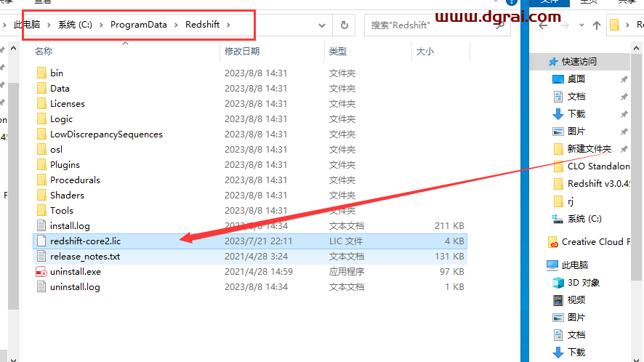
Task: Sort by 大小 column header
Action: [x=425, y=52]
